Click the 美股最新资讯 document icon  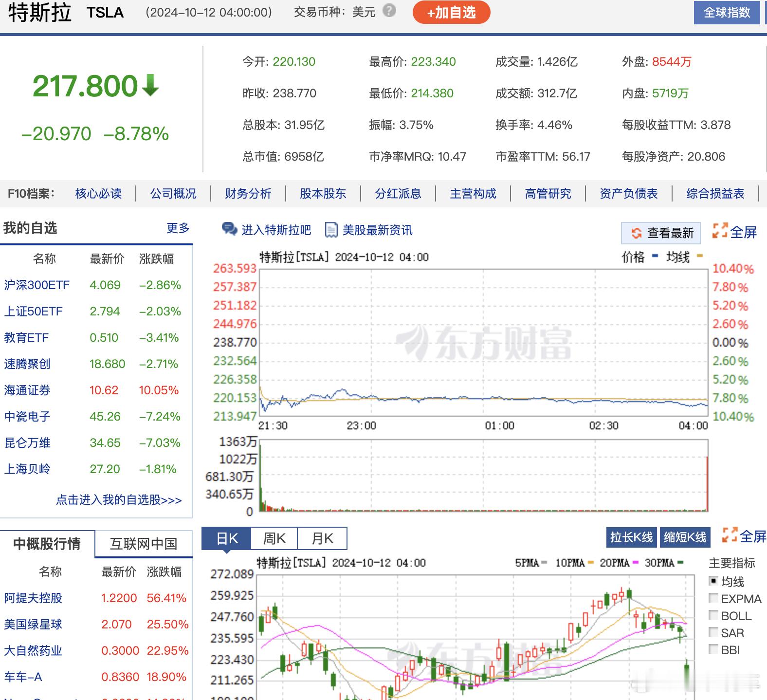click(x=331, y=230)
